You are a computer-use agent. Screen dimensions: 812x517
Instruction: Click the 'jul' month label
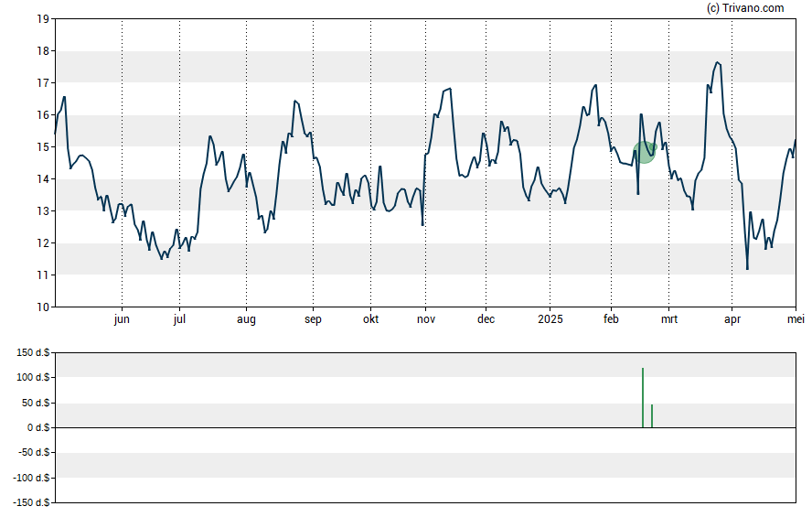tap(180, 319)
